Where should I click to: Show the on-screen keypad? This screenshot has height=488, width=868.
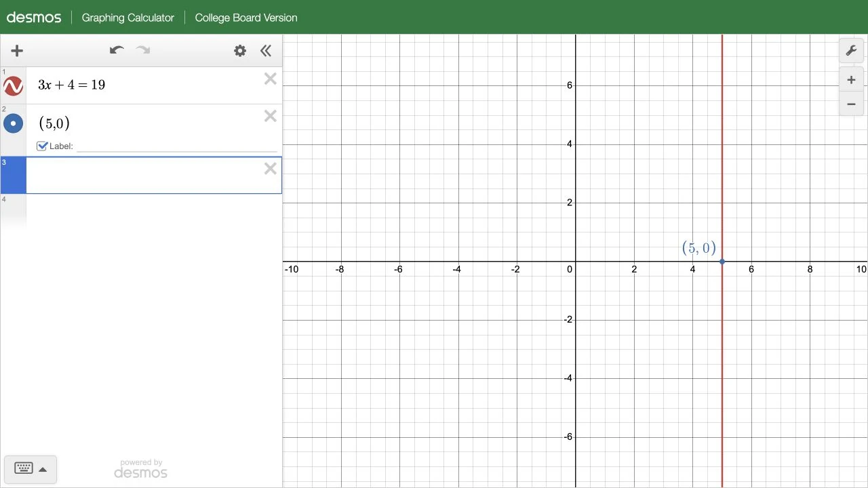(31, 468)
